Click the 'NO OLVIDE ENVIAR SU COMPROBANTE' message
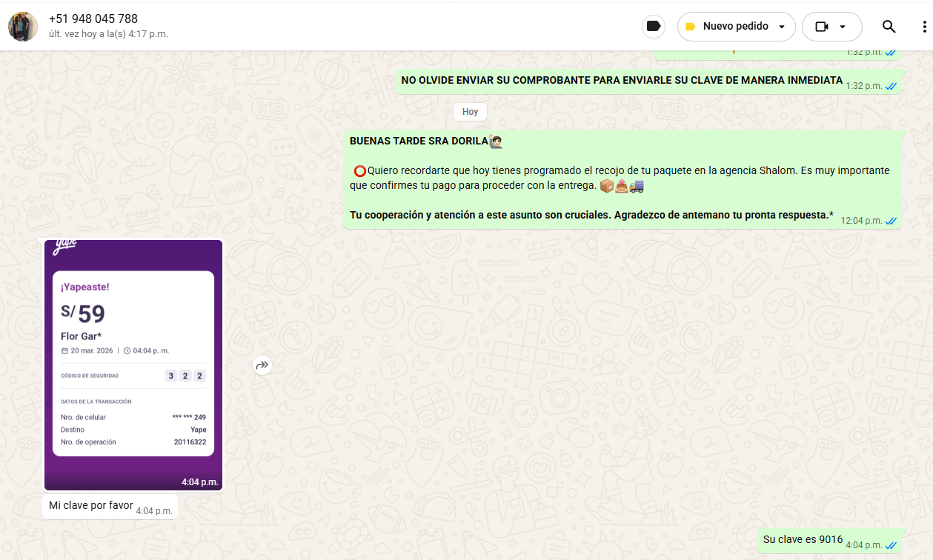This screenshot has height=560, width=933. click(621, 80)
